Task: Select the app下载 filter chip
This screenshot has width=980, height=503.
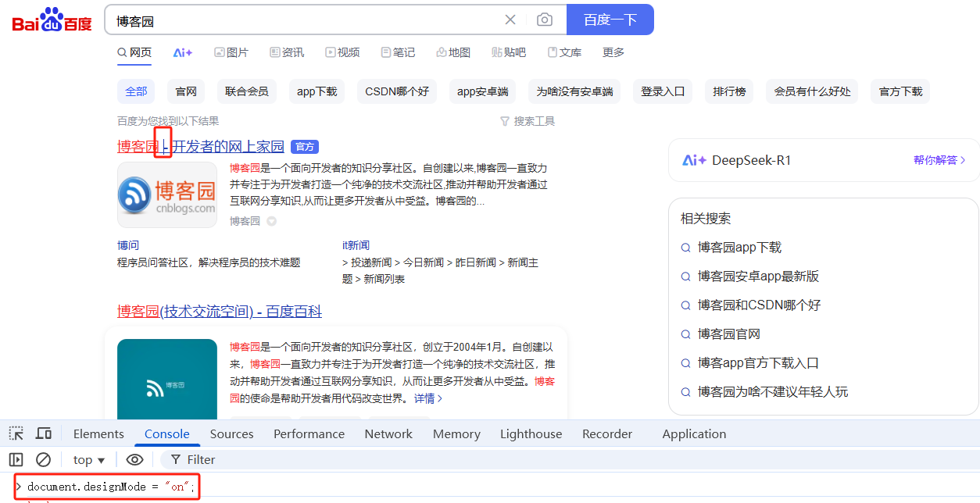Action: pyautogui.click(x=317, y=91)
